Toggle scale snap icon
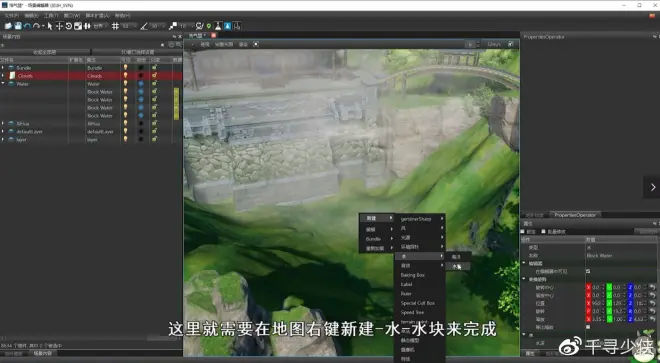The height and width of the screenshot is (363, 660). [x=173, y=26]
